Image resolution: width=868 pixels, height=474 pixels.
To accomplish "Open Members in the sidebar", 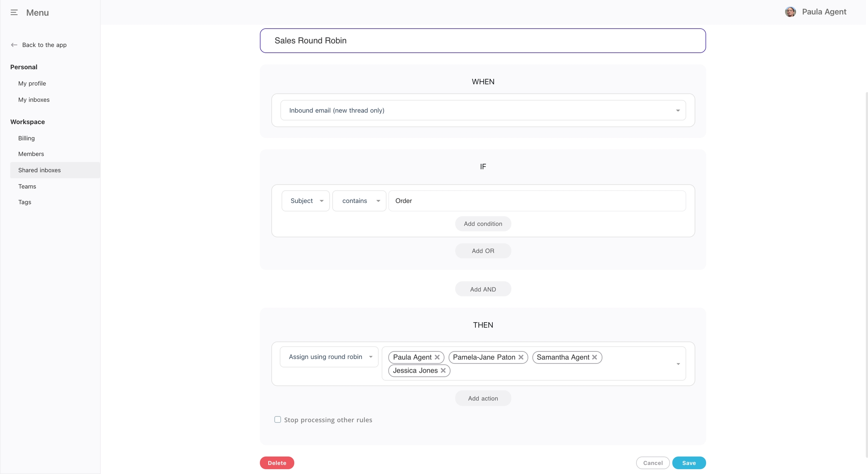I will pyautogui.click(x=31, y=154).
